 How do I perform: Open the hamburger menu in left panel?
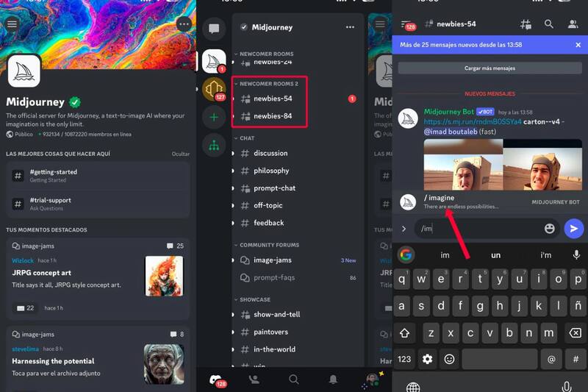[x=12, y=24]
